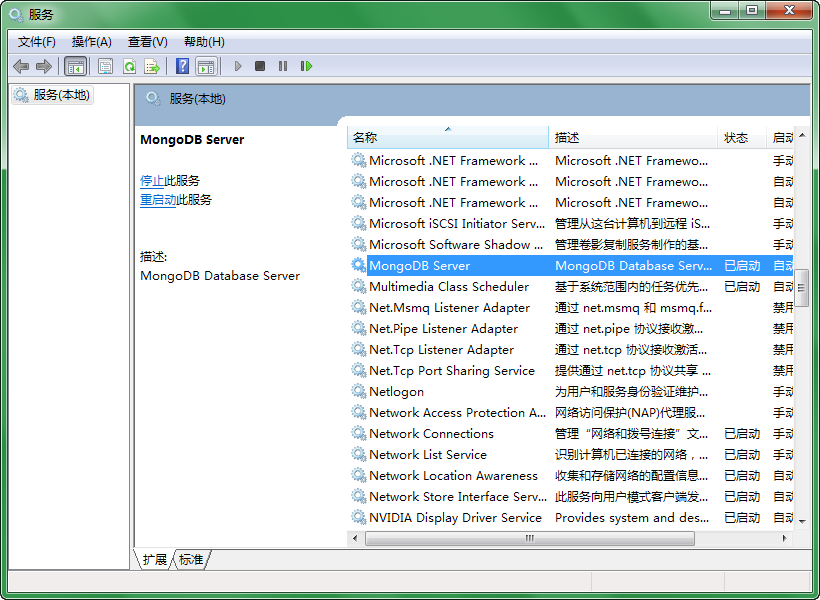Click the export list toolbar icon

(x=152, y=66)
